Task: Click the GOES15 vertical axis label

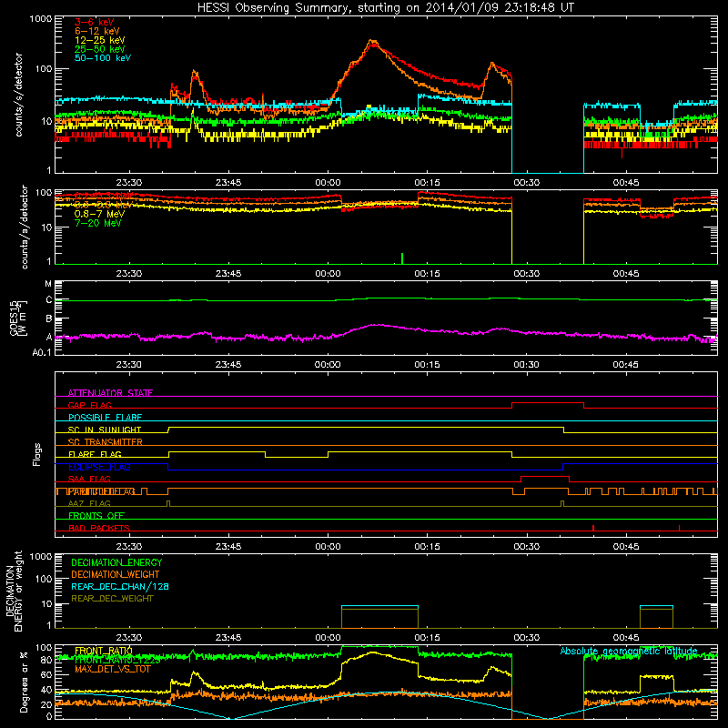Action: click(x=18, y=318)
